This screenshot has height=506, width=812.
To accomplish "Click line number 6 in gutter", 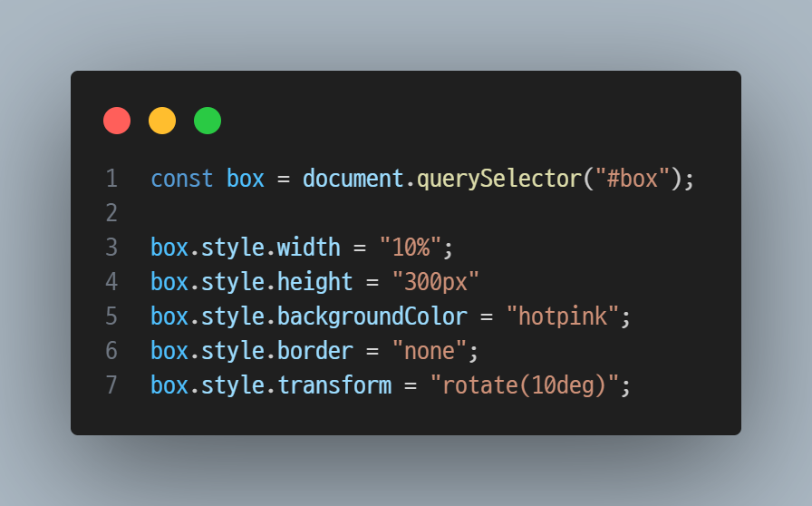I will click(111, 351).
